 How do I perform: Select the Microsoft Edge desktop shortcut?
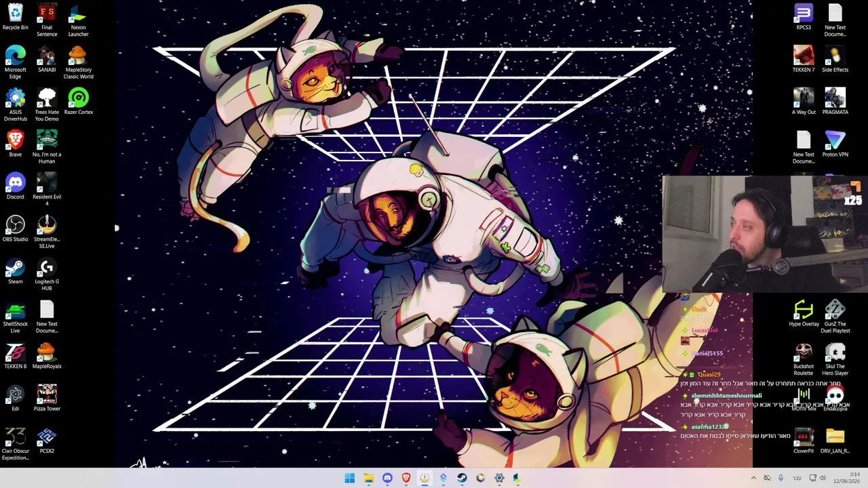click(15, 63)
